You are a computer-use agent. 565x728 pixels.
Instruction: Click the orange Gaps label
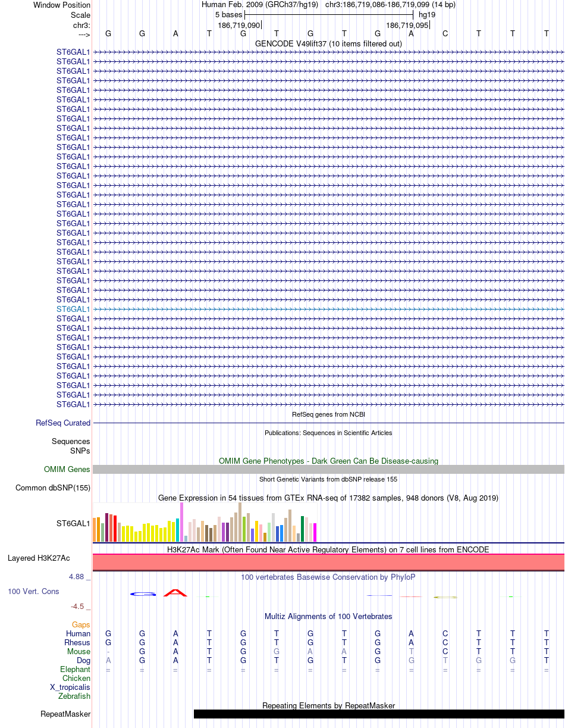click(x=81, y=625)
